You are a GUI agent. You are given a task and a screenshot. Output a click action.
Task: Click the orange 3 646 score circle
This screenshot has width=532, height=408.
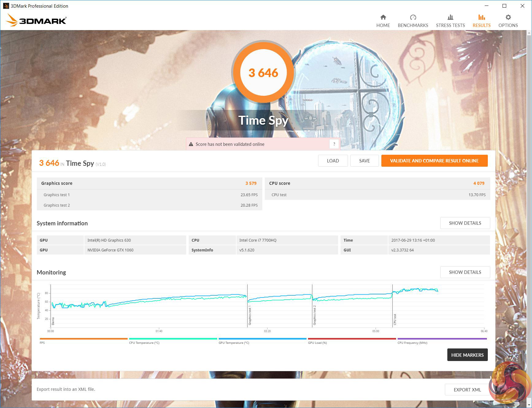263,73
